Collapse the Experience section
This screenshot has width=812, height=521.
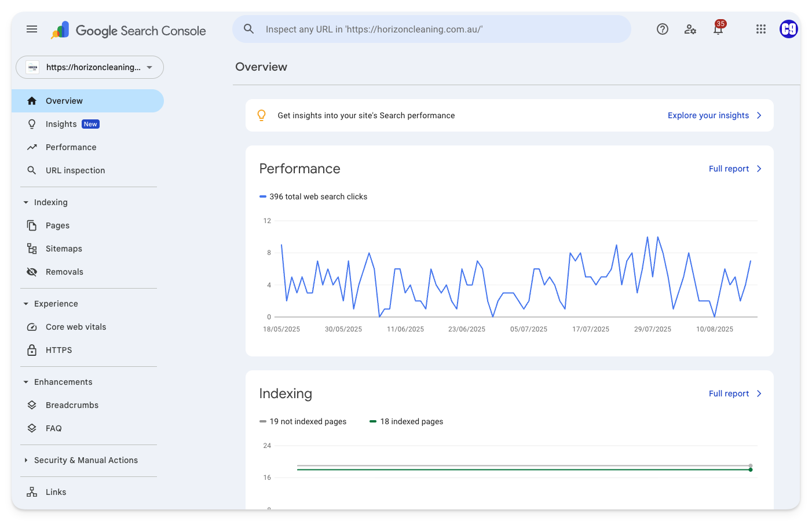click(26, 304)
